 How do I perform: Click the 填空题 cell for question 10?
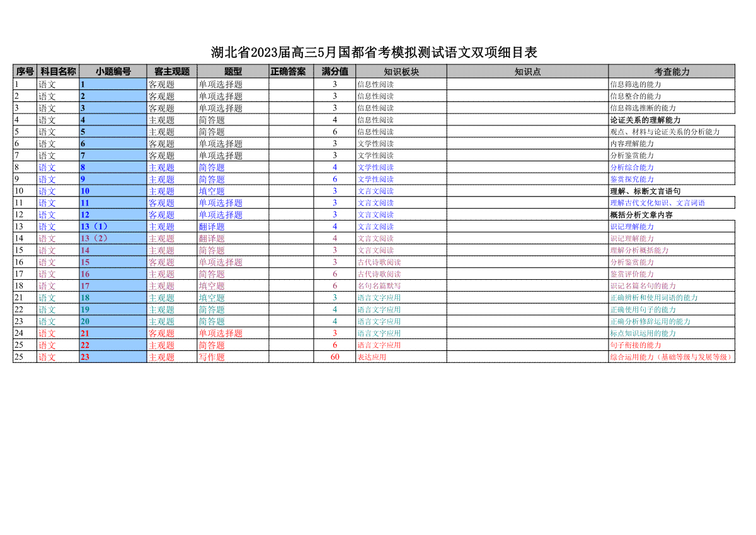(x=233, y=191)
